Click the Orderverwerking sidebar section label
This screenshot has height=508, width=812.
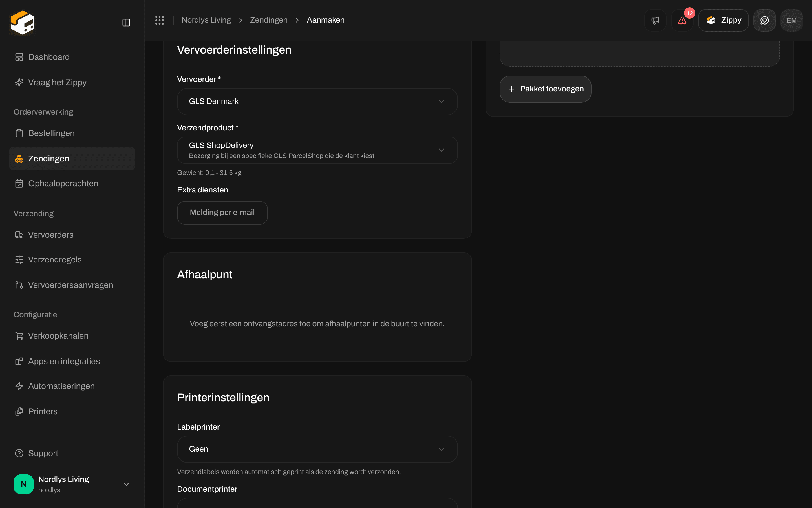43,112
